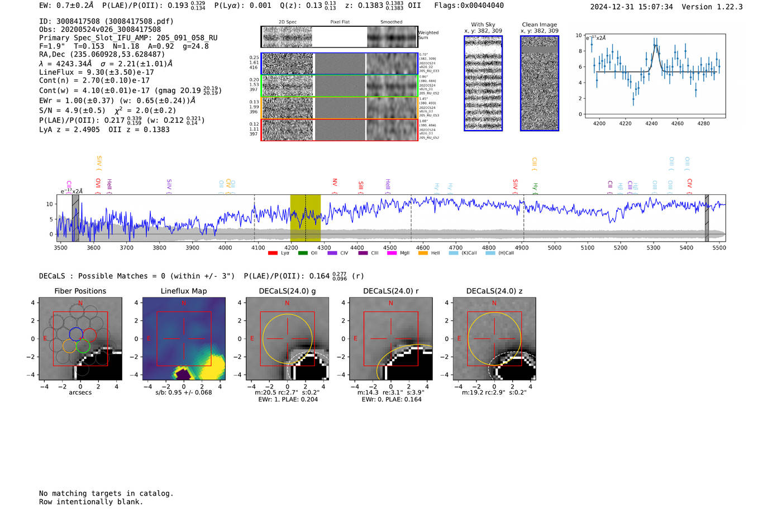The width and height of the screenshot is (782, 532).
Task: Click the Weighted Sum 2D spectrum strip
Action: (x=340, y=37)
